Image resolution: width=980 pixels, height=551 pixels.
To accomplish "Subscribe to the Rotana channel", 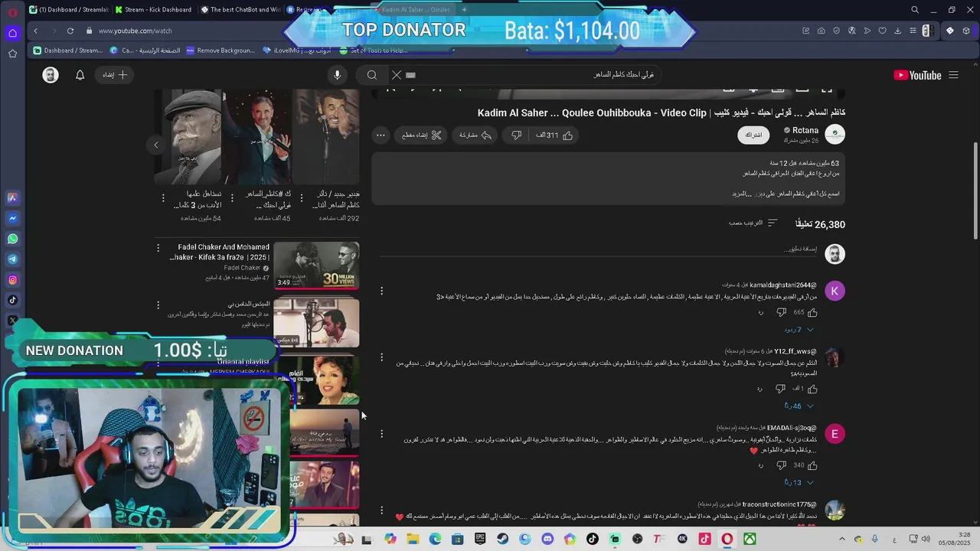I will point(754,135).
